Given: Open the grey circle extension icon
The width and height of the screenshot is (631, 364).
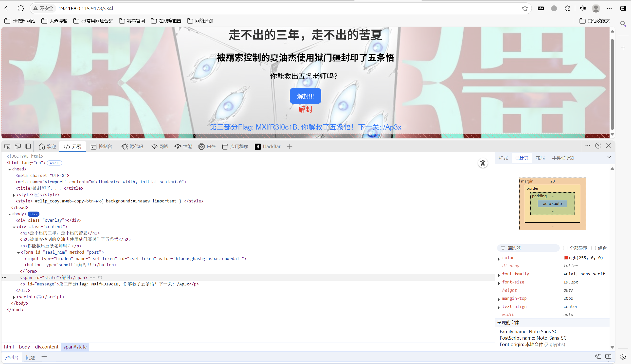Looking at the screenshot, I should click(x=554, y=9).
